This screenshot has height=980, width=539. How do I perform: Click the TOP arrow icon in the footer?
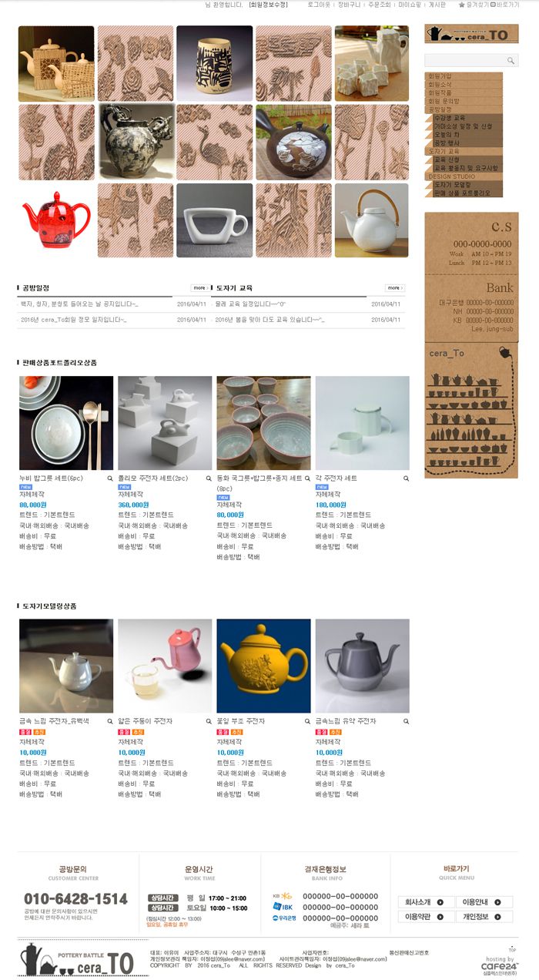512,948
